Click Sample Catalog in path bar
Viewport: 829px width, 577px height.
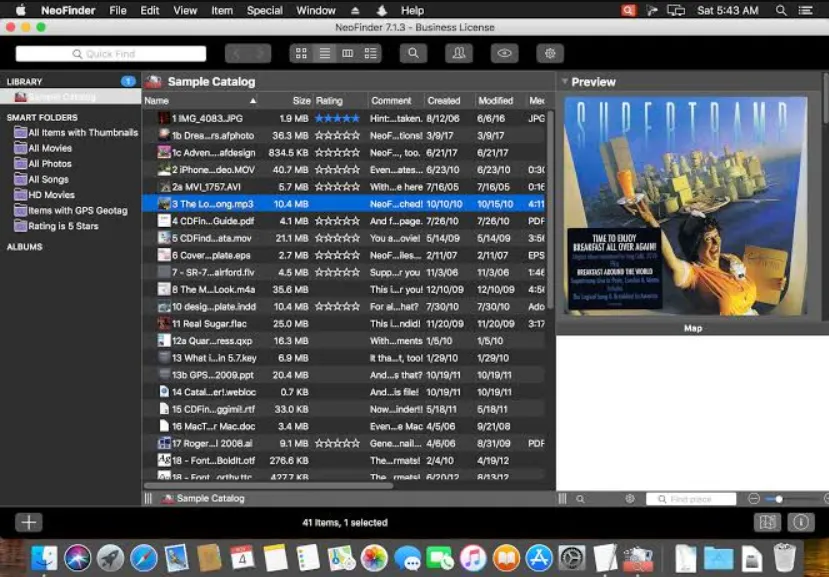click(x=204, y=498)
